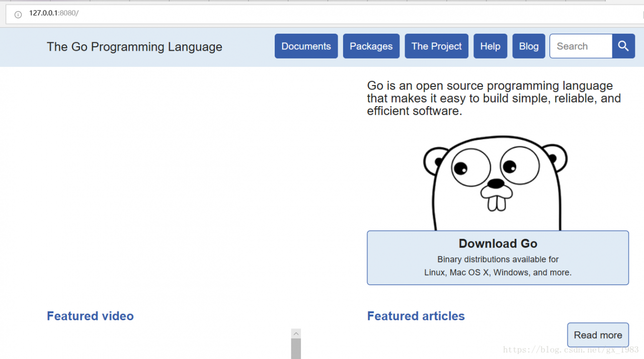
Task: Go to the Blog
Action: tap(529, 46)
